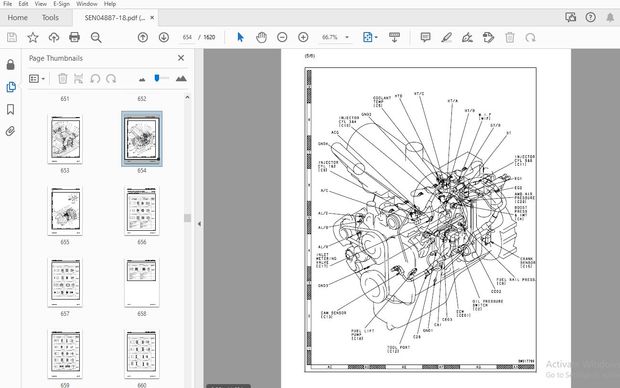Image resolution: width=620 pixels, height=388 pixels.
Task: Close the Page Thumbnails panel
Action: point(181,58)
